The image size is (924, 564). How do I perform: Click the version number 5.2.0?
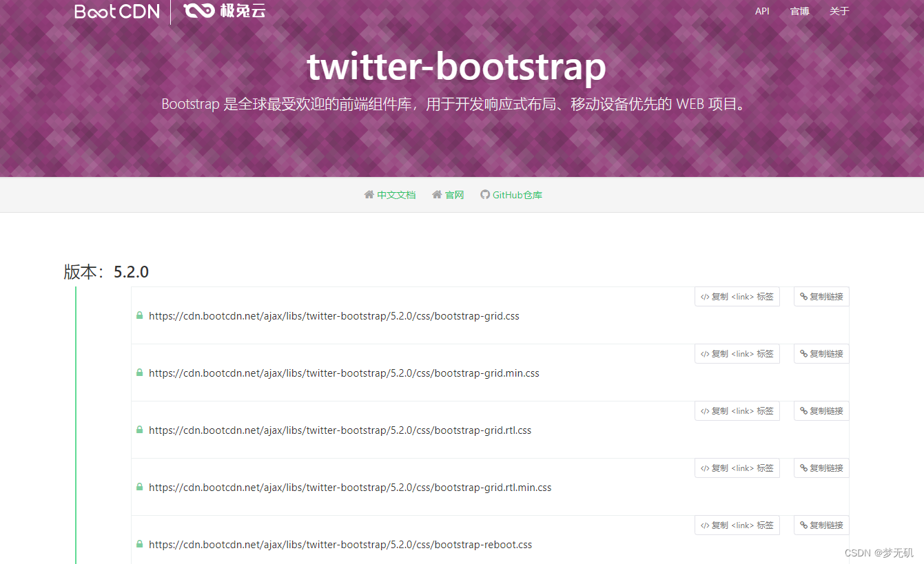131,271
